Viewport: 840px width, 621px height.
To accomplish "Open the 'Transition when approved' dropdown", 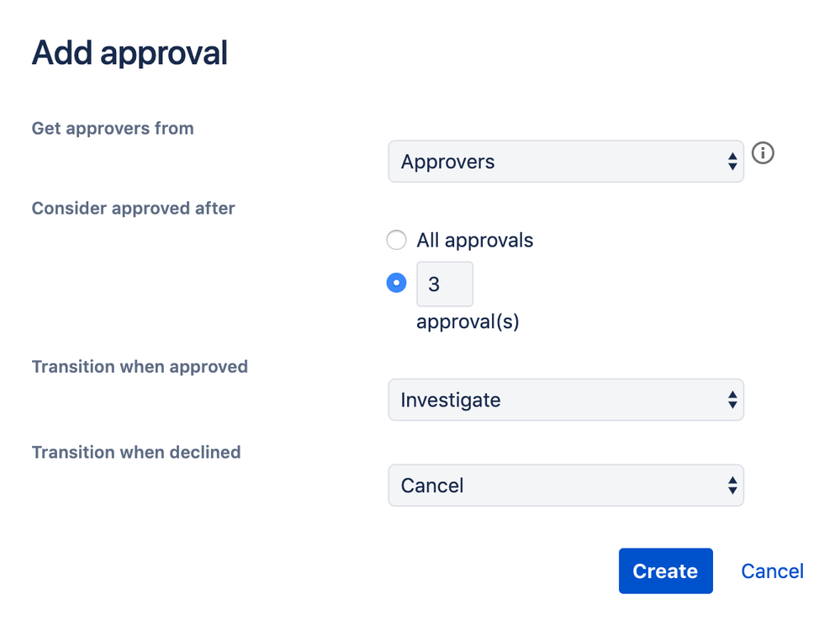I will (x=565, y=400).
